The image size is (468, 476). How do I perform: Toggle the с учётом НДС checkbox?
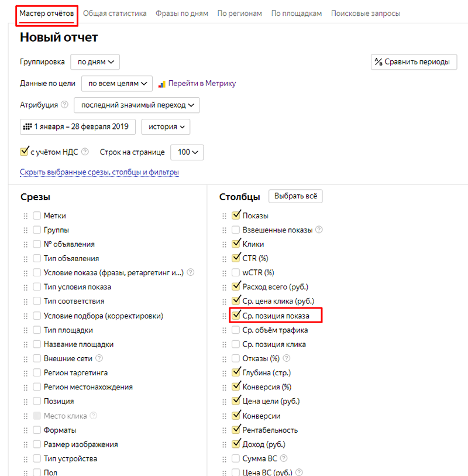point(25,152)
